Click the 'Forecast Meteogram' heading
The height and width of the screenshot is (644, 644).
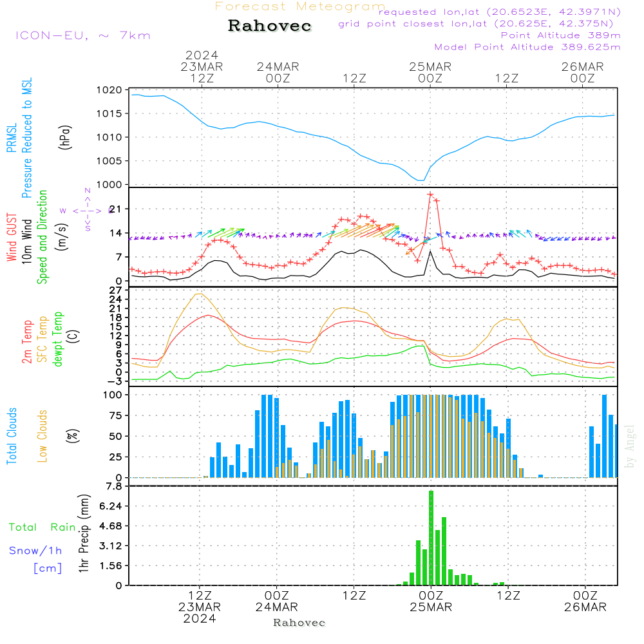coord(300,6)
